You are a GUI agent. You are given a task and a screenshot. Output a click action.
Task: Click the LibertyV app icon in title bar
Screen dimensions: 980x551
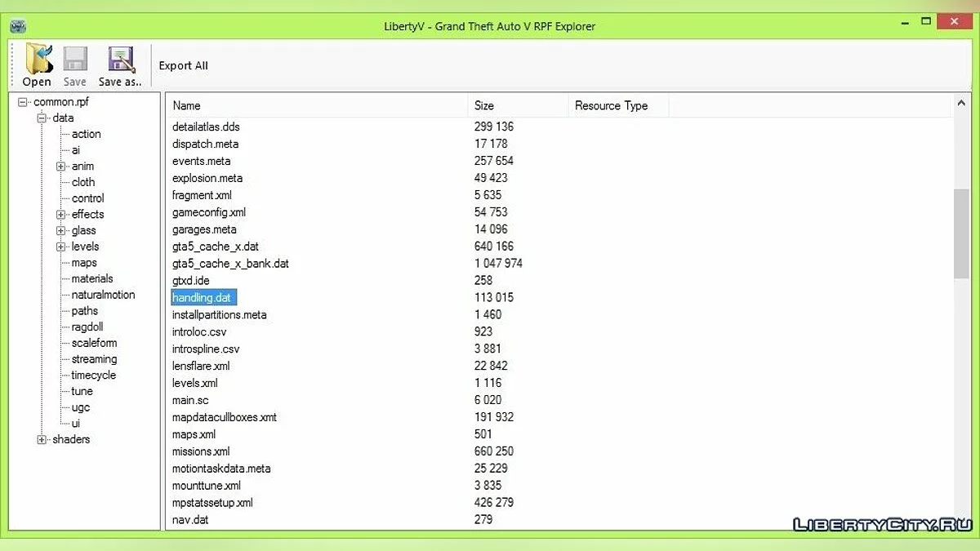(x=18, y=26)
